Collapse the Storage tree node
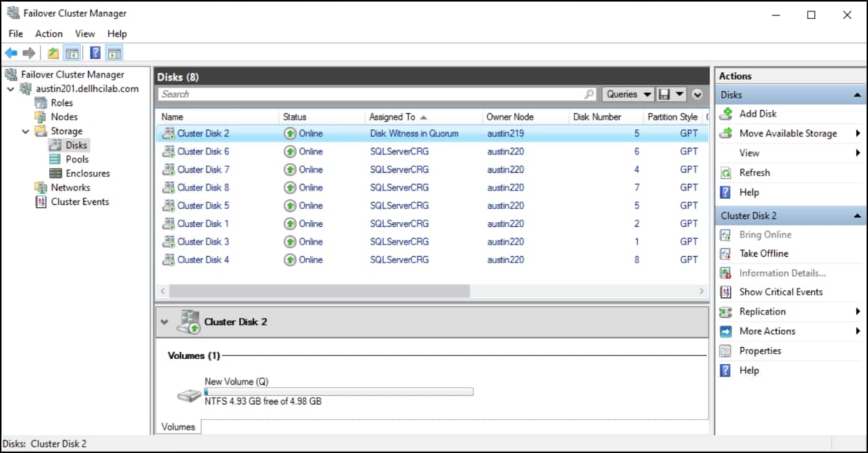This screenshot has height=453, width=868. (x=26, y=132)
